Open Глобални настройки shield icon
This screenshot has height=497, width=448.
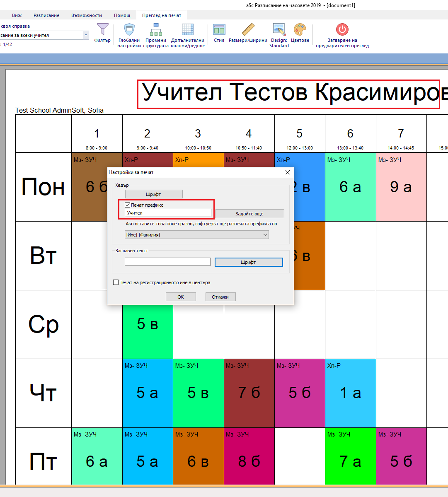coord(129,30)
